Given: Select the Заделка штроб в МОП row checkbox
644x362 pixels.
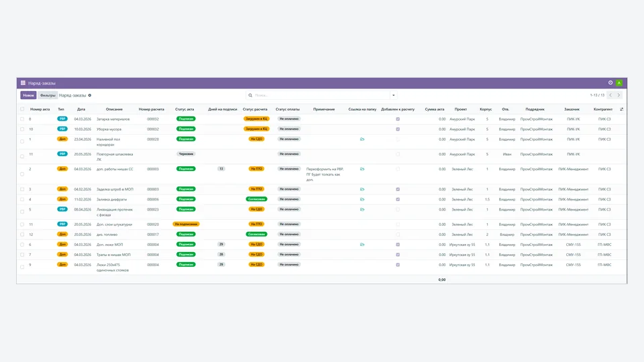Looking at the screenshot, I should [x=22, y=189].
